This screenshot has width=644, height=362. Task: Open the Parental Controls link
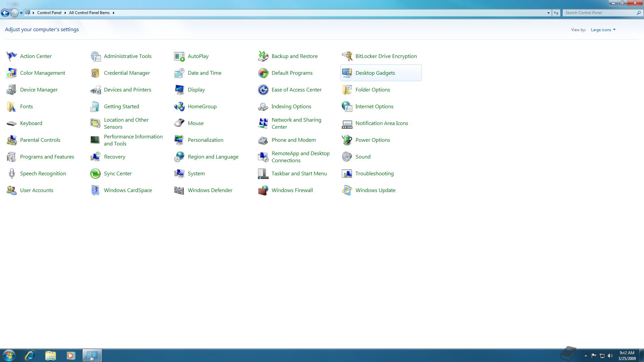pyautogui.click(x=40, y=140)
